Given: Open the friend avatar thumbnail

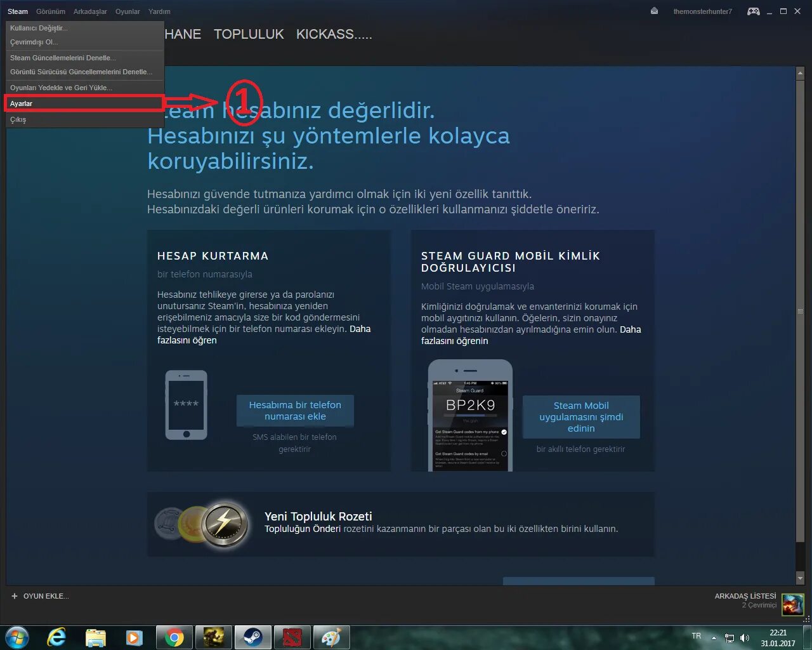Looking at the screenshot, I should 792,604.
